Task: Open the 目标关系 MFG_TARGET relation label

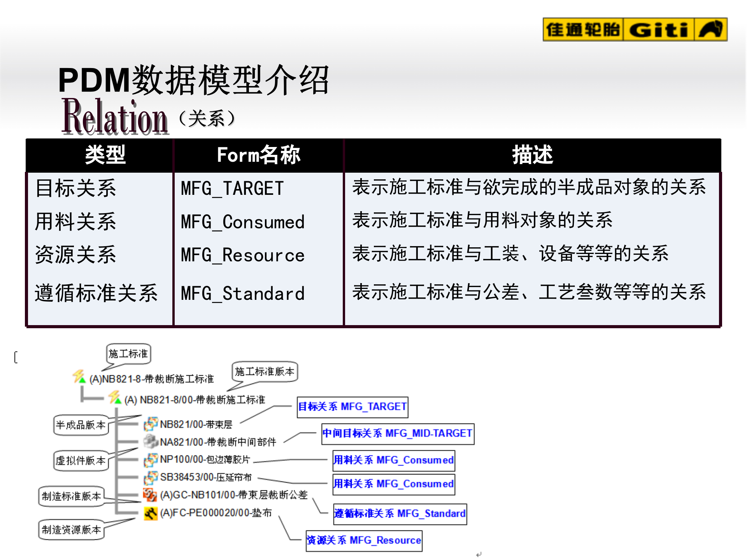Action: point(352,407)
